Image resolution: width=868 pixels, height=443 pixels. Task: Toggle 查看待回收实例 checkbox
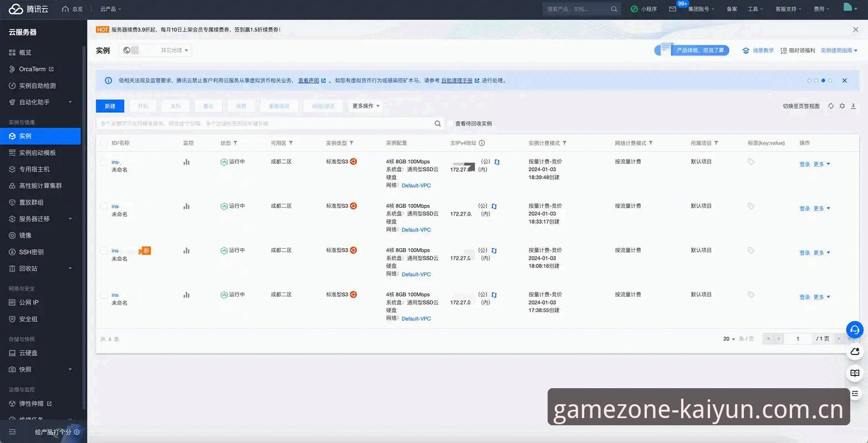[451, 123]
